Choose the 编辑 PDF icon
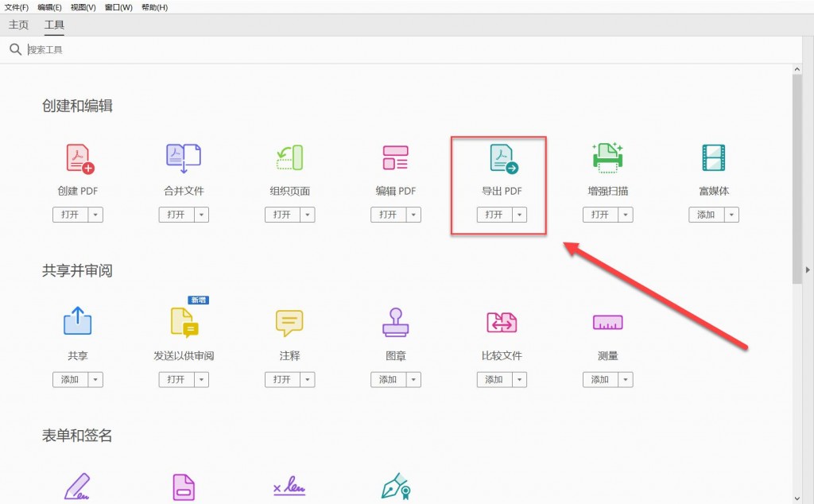814x504 pixels. (396, 157)
